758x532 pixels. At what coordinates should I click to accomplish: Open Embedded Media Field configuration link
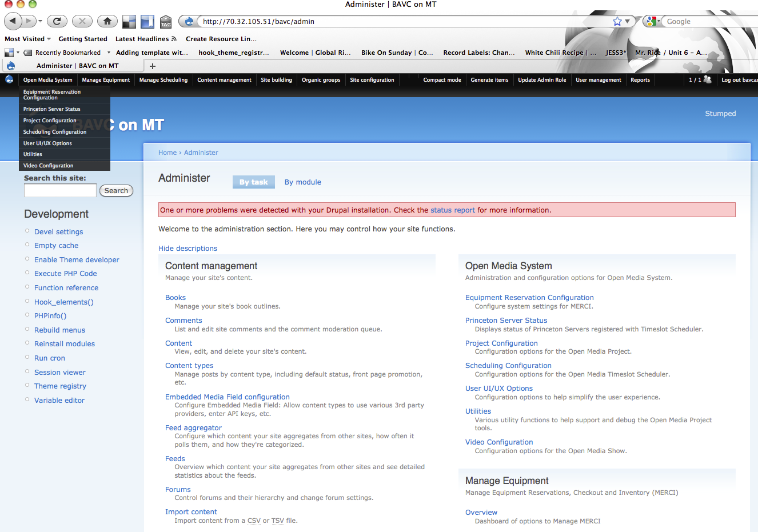pos(228,397)
